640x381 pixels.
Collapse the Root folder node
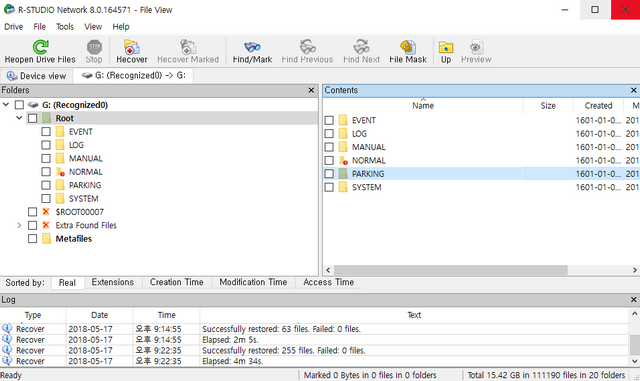pos(19,118)
